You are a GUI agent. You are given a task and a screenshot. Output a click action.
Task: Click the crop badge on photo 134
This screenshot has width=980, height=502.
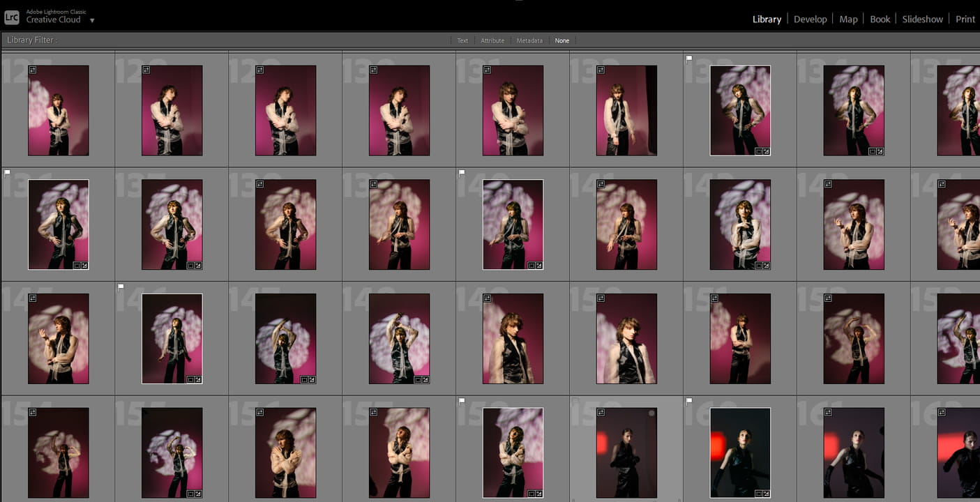click(872, 151)
